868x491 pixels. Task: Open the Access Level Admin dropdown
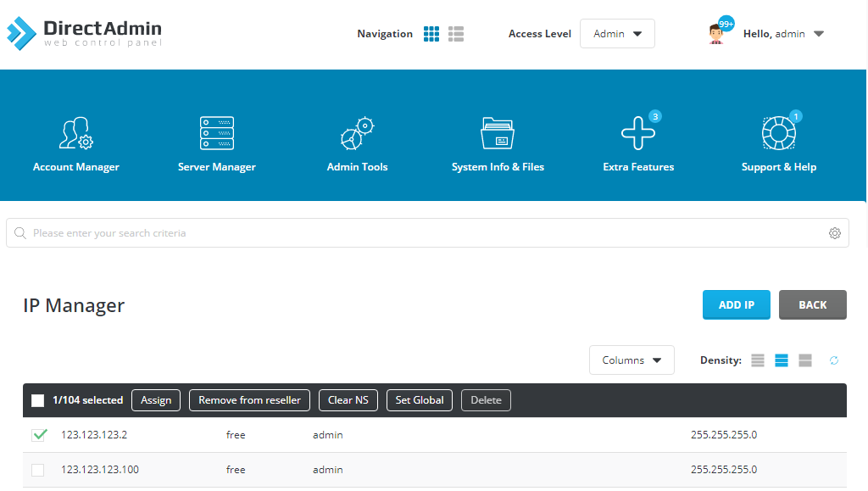pyautogui.click(x=617, y=34)
